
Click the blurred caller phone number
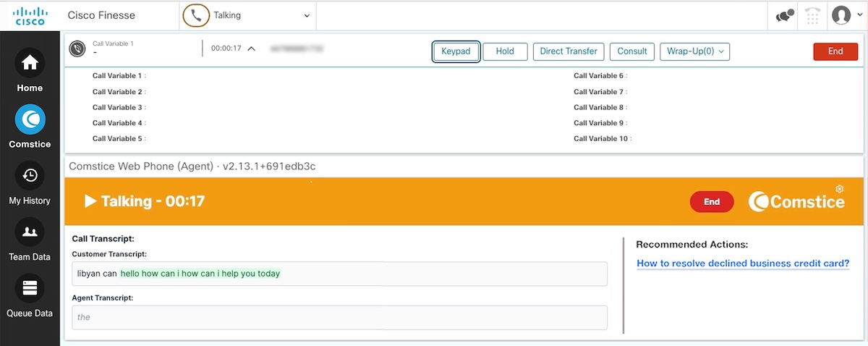pyautogui.click(x=297, y=48)
